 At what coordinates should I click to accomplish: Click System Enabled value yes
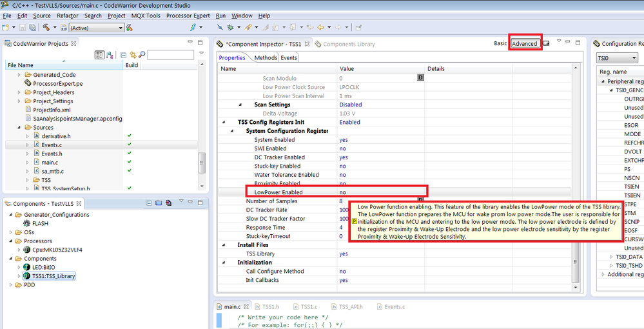pyautogui.click(x=344, y=140)
